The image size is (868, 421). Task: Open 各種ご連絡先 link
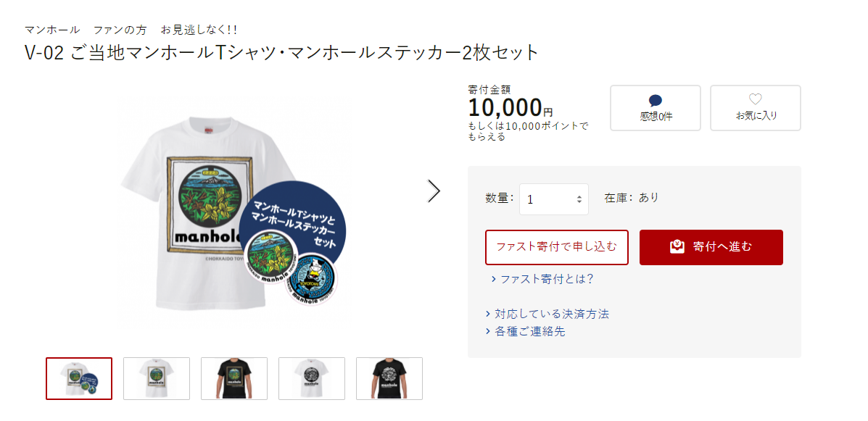pos(530,332)
